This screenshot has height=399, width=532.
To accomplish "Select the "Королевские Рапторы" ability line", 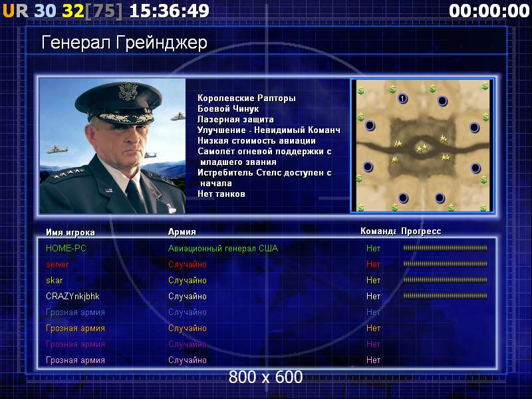I will [247, 98].
